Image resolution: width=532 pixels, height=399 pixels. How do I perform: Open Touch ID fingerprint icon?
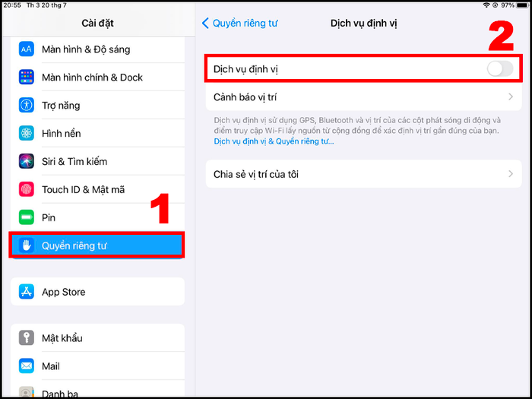point(27,189)
